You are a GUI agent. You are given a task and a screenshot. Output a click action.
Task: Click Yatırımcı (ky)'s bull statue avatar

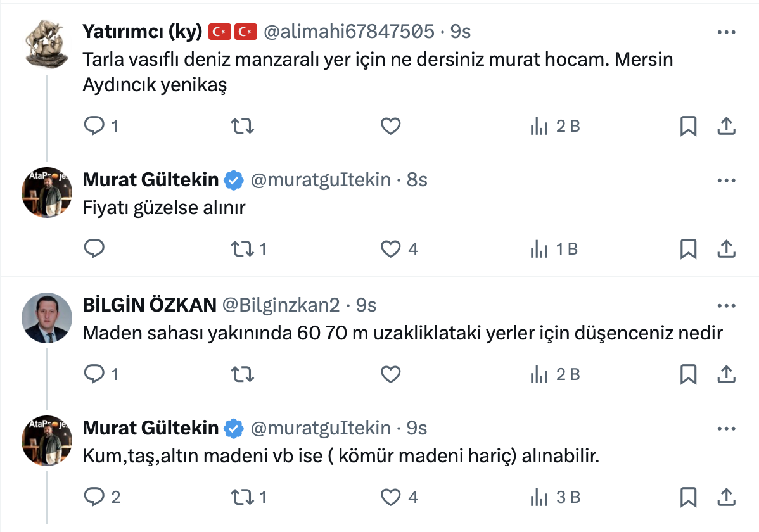pos(47,43)
